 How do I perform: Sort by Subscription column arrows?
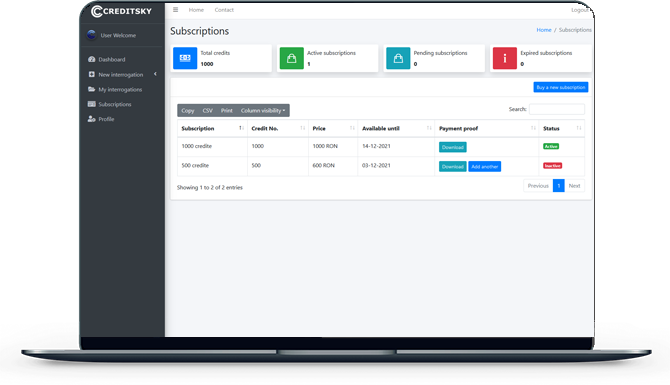(x=241, y=128)
